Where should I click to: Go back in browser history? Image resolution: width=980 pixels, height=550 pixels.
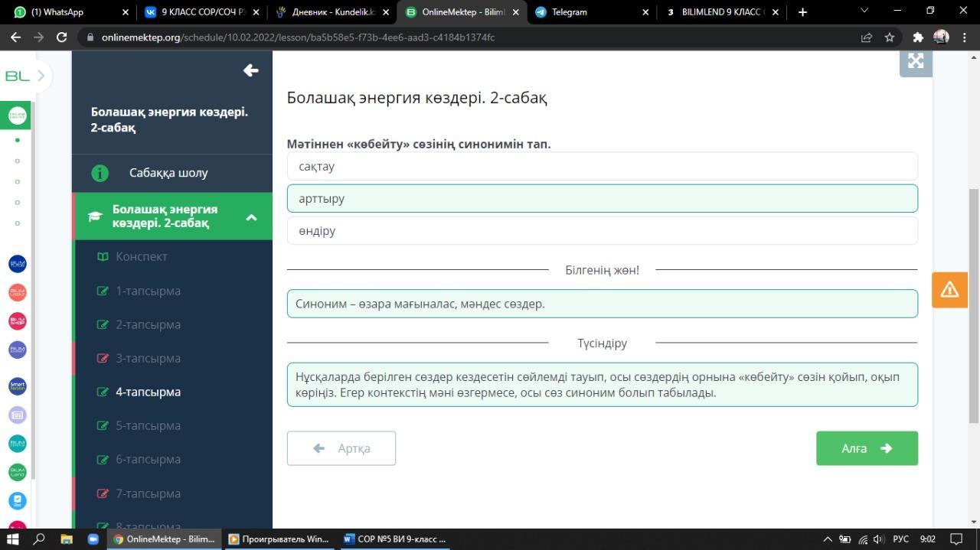tap(14, 37)
